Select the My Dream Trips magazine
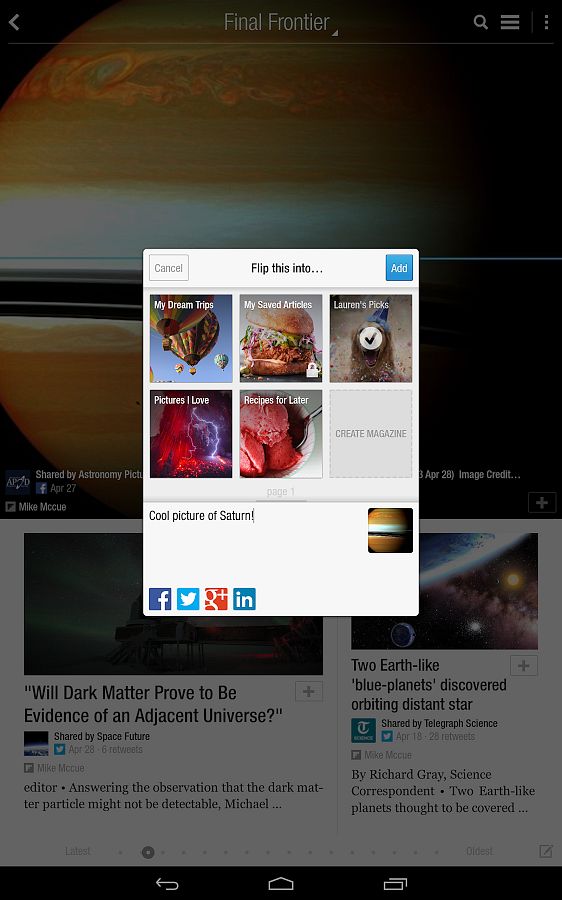The image size is (562, 900). 191,338
